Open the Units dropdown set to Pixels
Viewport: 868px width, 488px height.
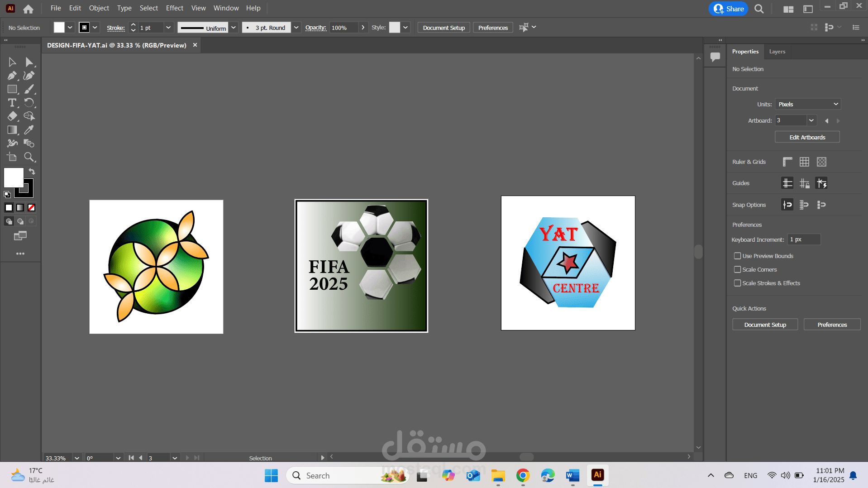point(808,104)
